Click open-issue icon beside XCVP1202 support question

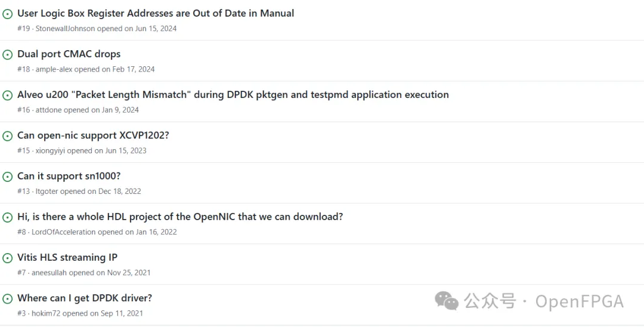tap(8, 136)
